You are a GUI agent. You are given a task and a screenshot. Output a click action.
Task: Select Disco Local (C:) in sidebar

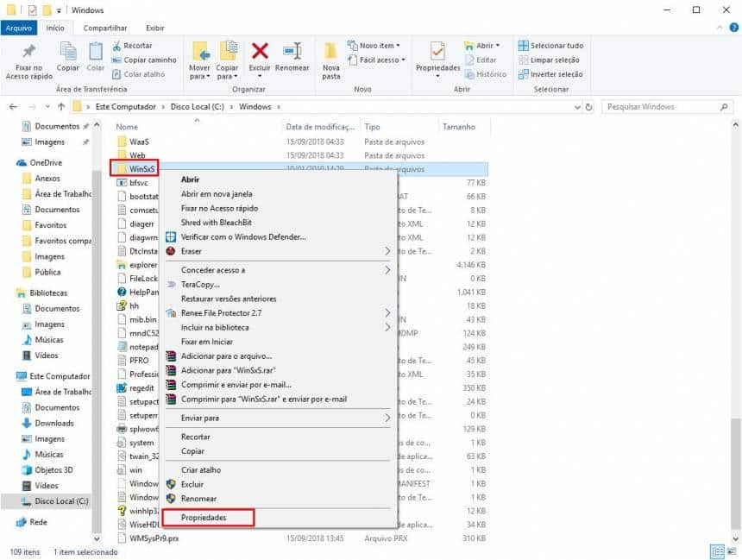[x=55, y=500]
